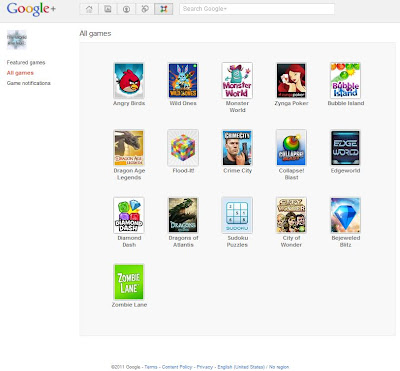Open the Privacy footer link

point(205,367)
